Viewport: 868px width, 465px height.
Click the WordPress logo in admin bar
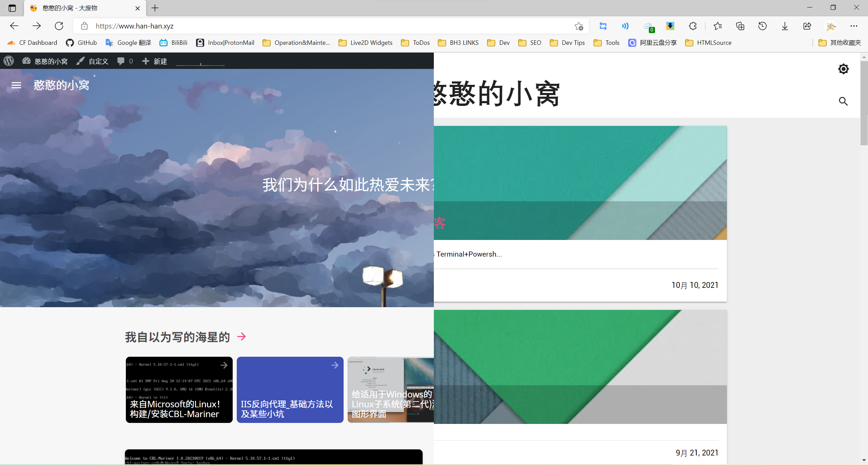(x=9, y=61)
